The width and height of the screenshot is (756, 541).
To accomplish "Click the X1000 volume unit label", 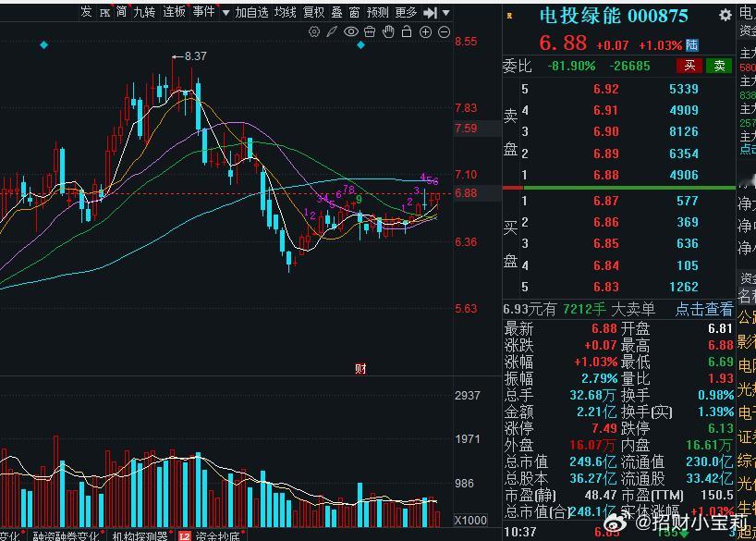I will pyautogui.click(x=470, y=521).
